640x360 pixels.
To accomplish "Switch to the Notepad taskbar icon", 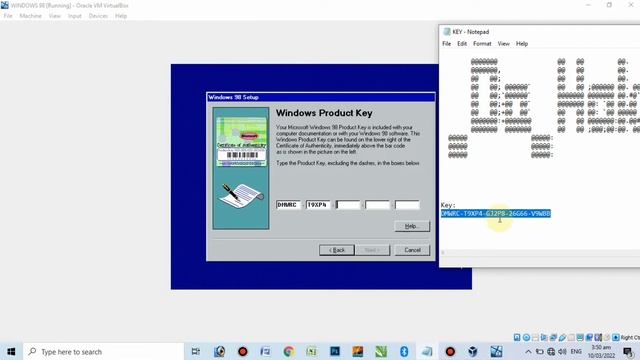I will pos(427,351).
